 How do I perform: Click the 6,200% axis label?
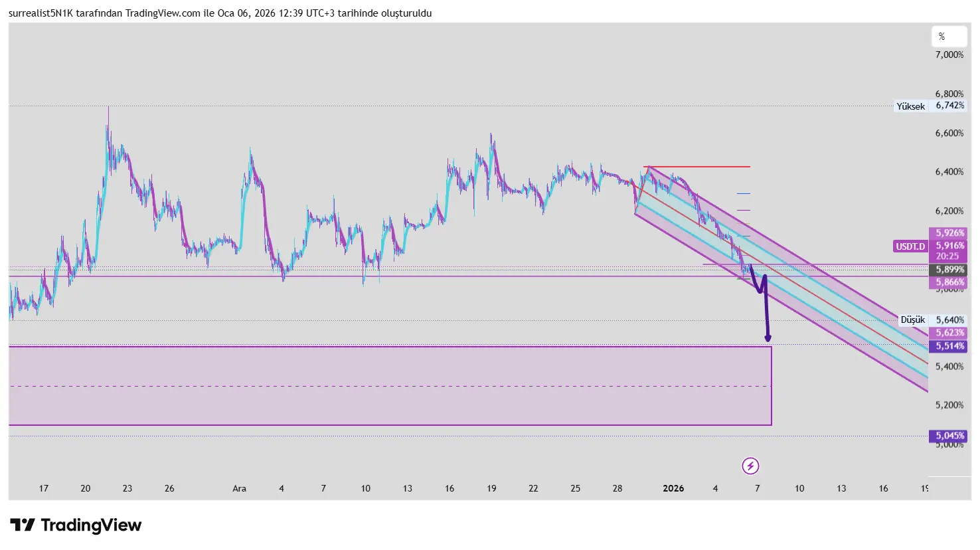pos(949,211)
